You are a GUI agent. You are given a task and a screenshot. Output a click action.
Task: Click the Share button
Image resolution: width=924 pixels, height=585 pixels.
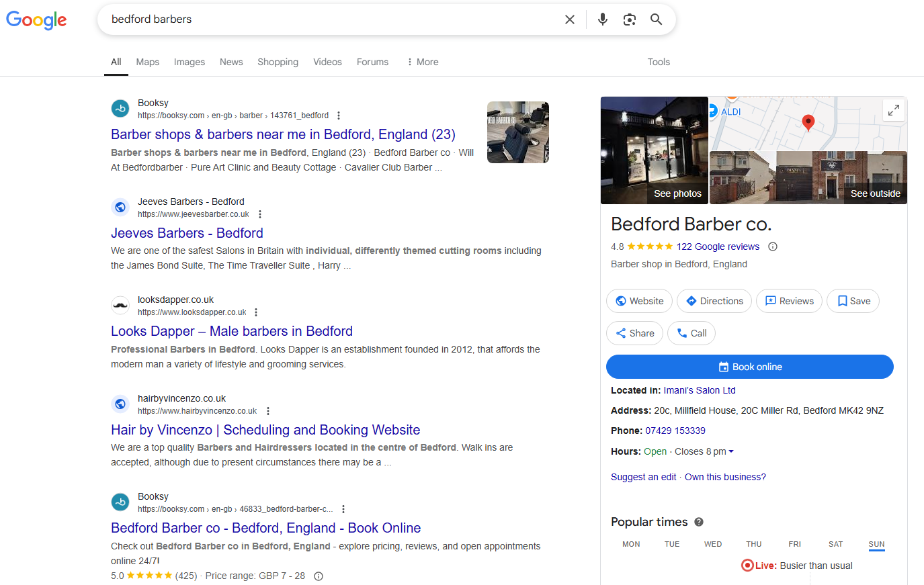point(634,333)
